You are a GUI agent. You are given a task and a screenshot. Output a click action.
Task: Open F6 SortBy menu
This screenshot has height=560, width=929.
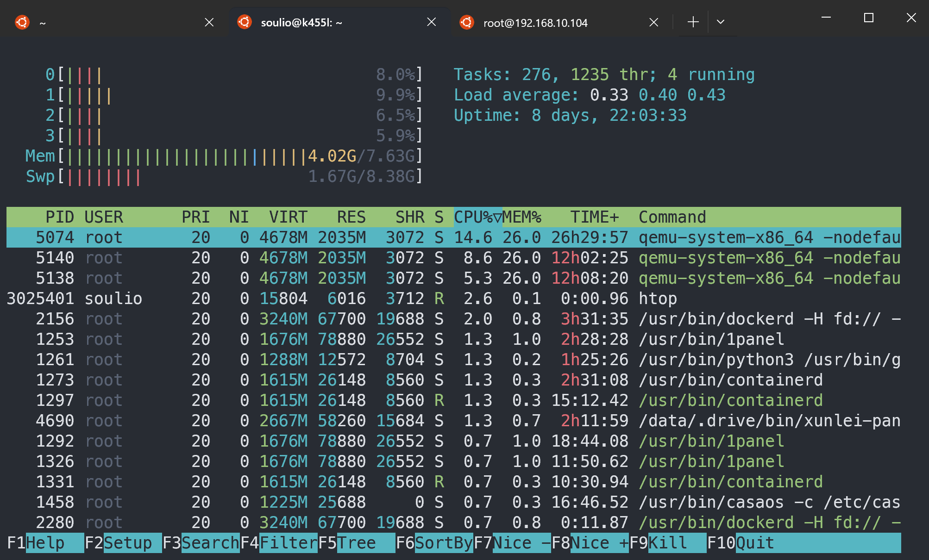(x=443, y=543)
